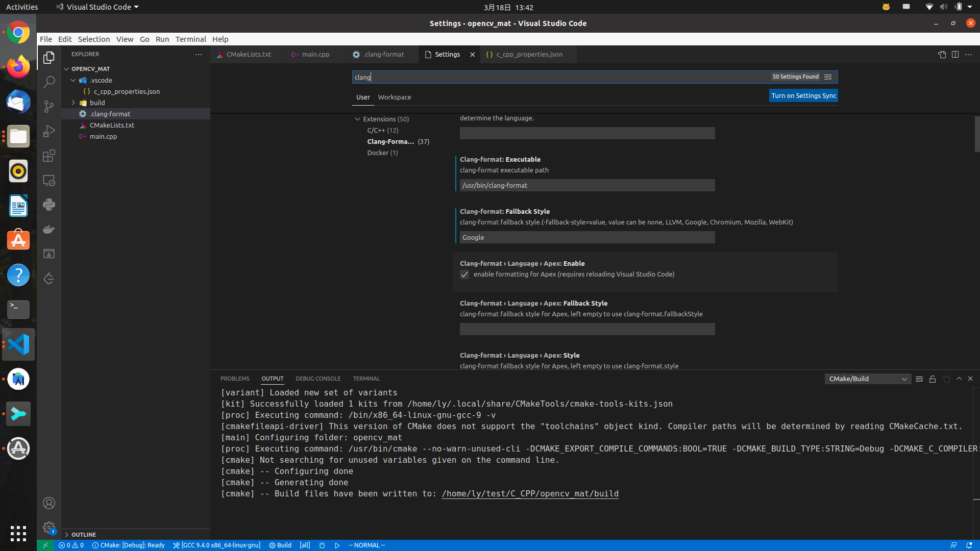The width and height of the screenshot is (980, 551).
Task: Open the Terminal menu
Action: coord(190,39)
